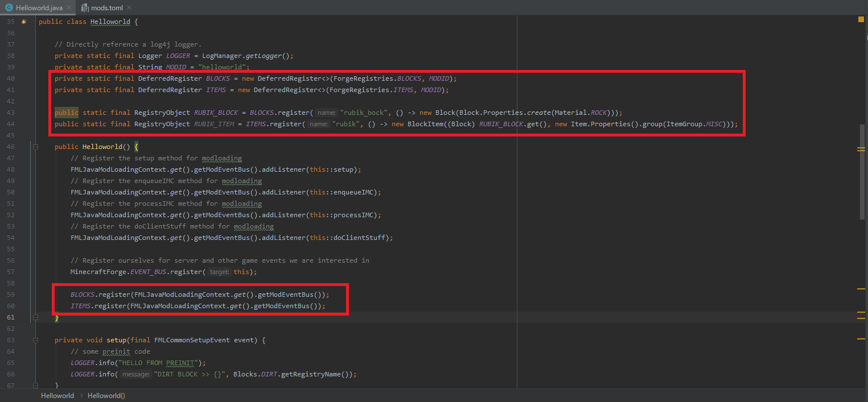Screen dimensions: 868x402
Task: Collapse the setup method at line 63
Action: click(35, 340)
